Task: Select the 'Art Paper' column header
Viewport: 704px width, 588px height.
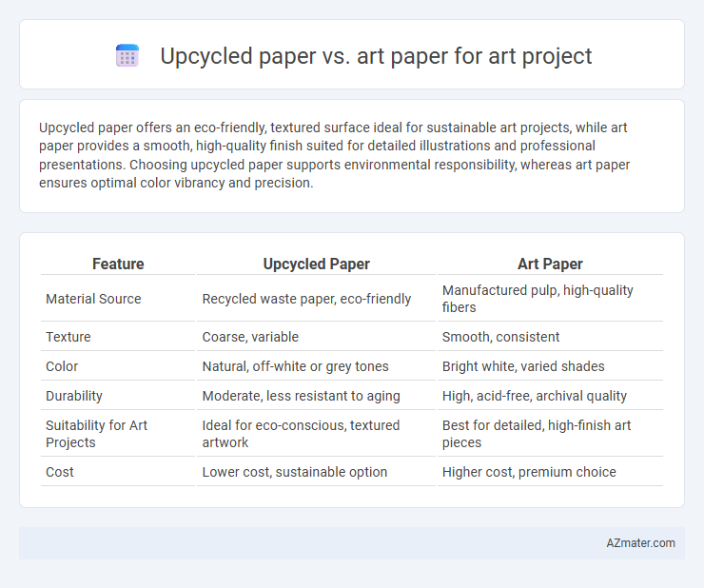Action: pos(550,264)
